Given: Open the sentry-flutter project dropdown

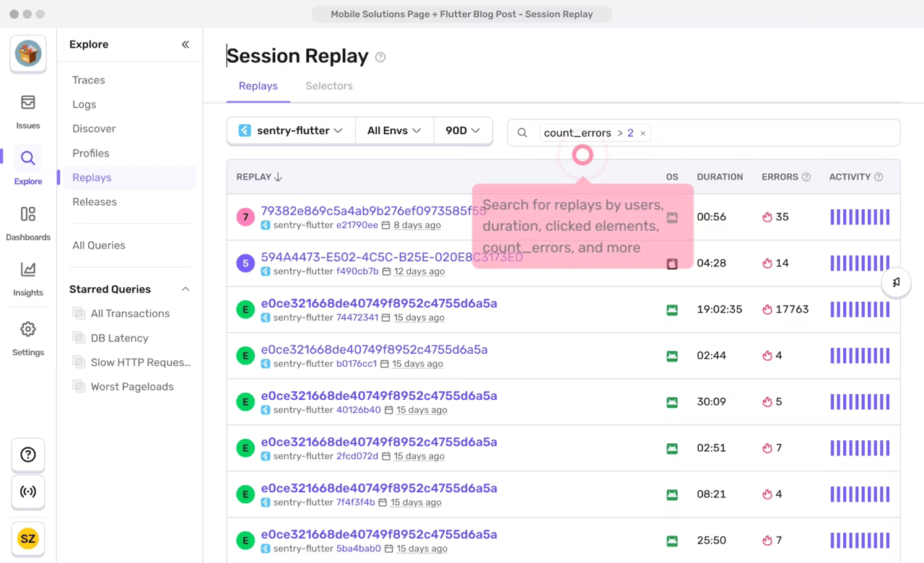Looking at the screenshot, I should click(290, 131).
